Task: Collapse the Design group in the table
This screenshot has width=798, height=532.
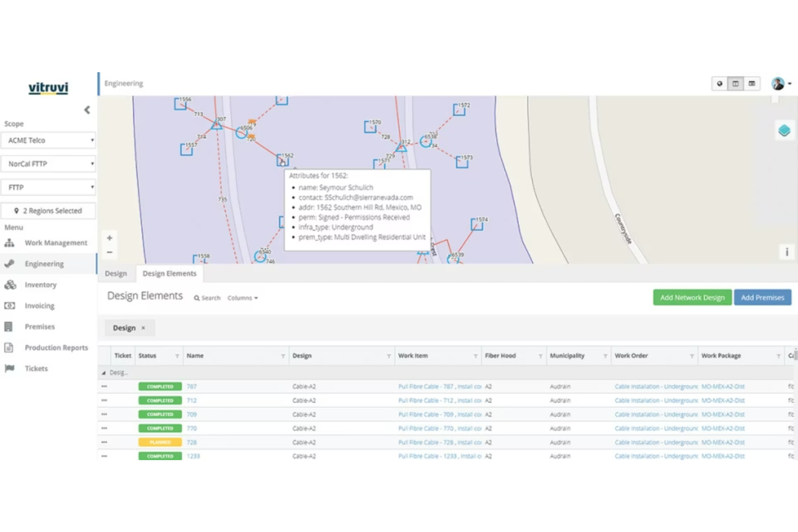Action: 104,372
